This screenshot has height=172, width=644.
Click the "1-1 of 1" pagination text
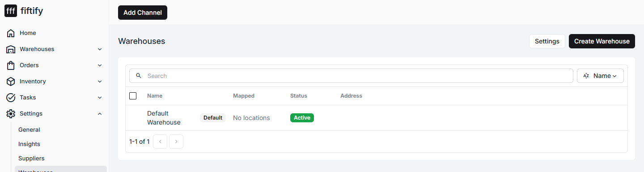[140, 142]
